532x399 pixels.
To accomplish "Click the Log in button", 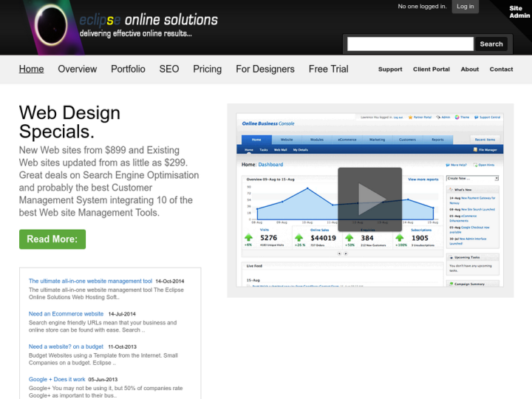I will tap(465, 7).
